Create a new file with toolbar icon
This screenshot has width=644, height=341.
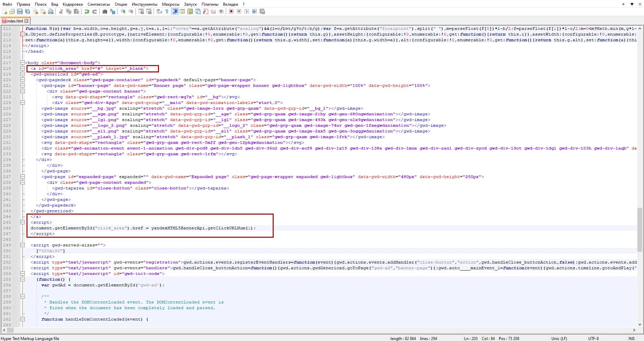coord(5,12)
